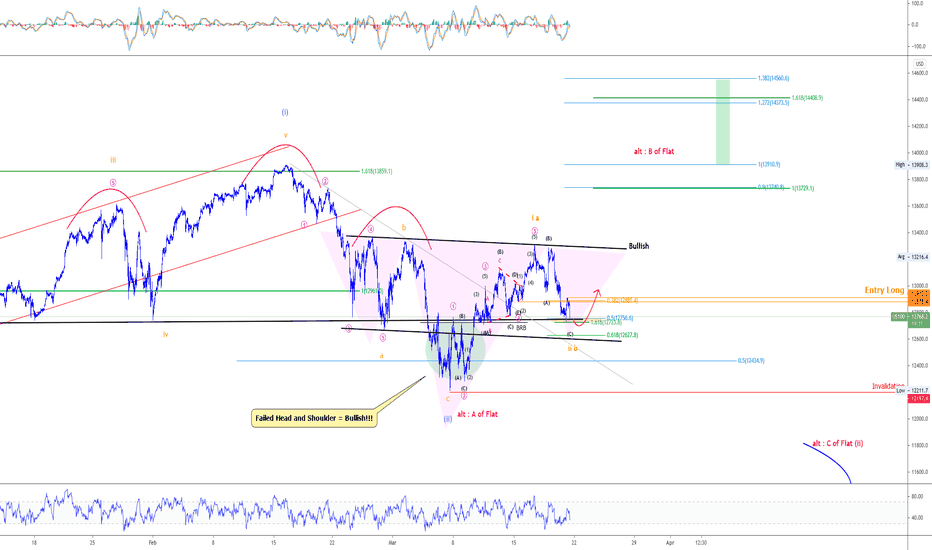Click the Avg 13216.4 price axis tag

[x=913, y=257]
